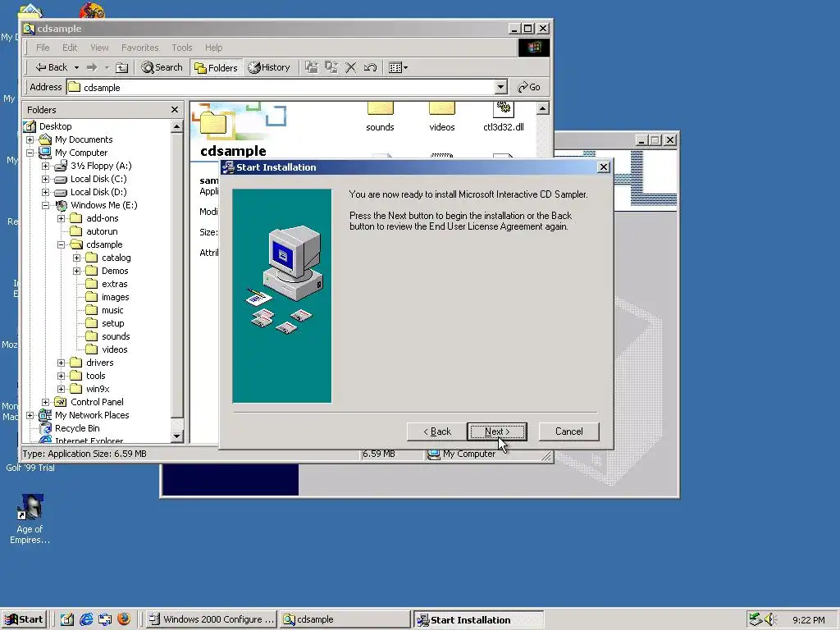
Task: Select the images folder in the tree
Action: click(x=115, y=297)
